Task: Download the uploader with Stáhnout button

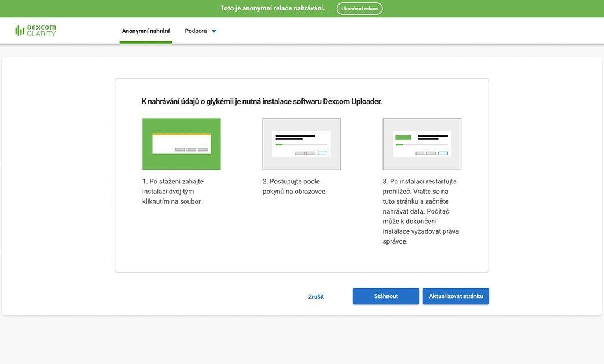Action: coord(386,296)
